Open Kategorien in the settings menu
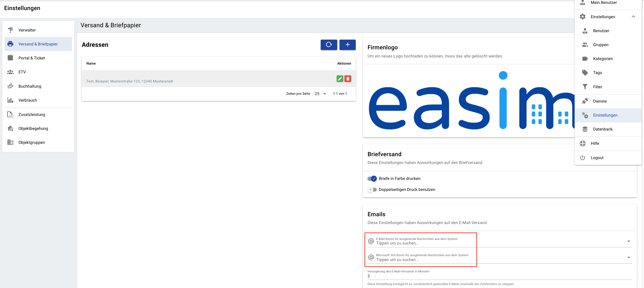Screen dimensions: 644x288 coord(608,58)
